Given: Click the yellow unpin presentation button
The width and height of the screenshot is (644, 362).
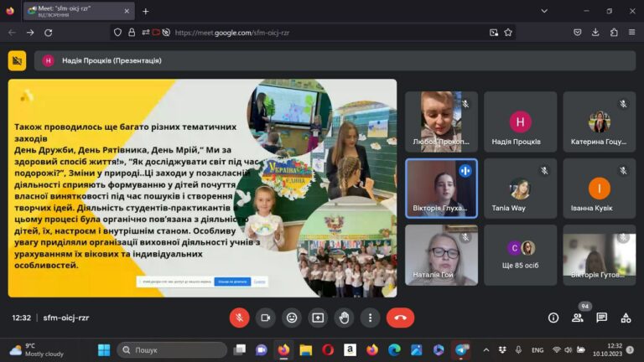Looking at the screenshot, I should pos(17,60).
